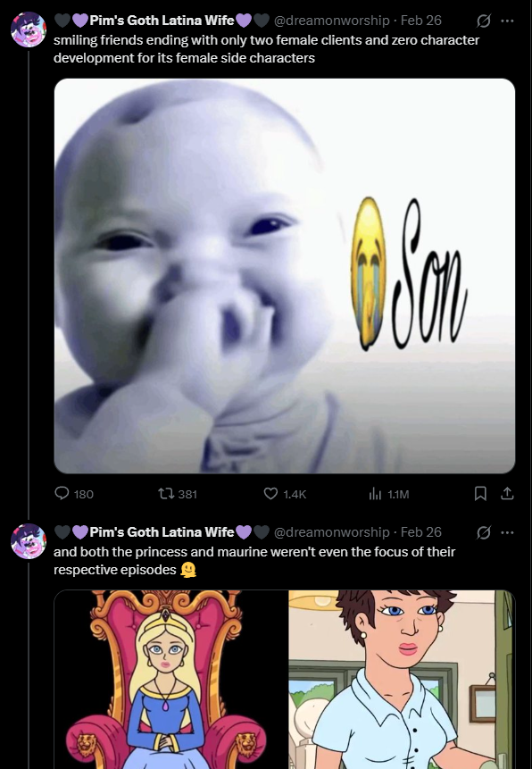View the Maurine character image
The height and width of the screenshot is (769, 532).
402,680
